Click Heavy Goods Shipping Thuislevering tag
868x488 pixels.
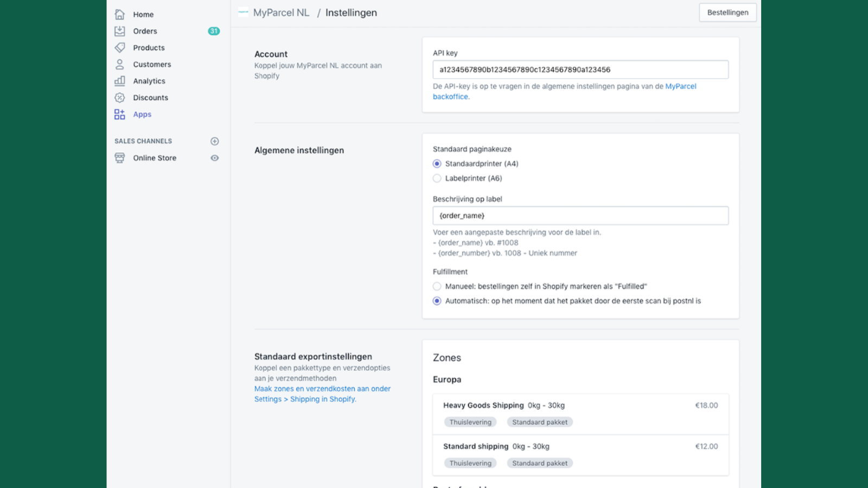click(x=470, y=422)
